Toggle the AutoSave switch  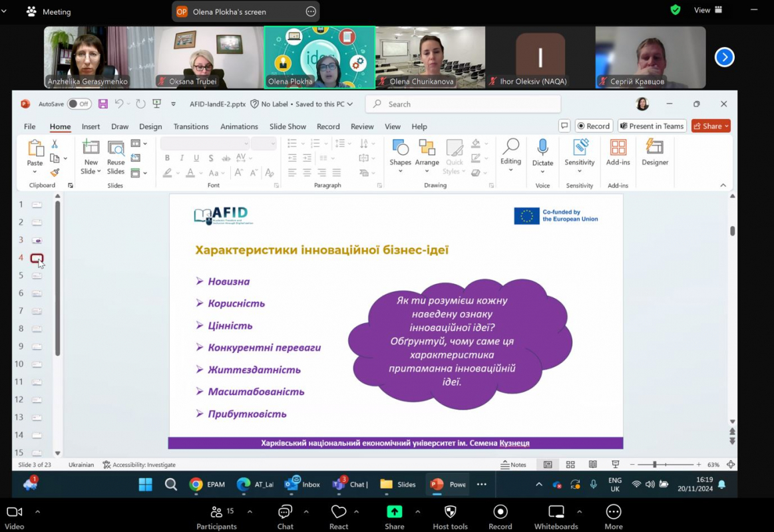point(79,104)
